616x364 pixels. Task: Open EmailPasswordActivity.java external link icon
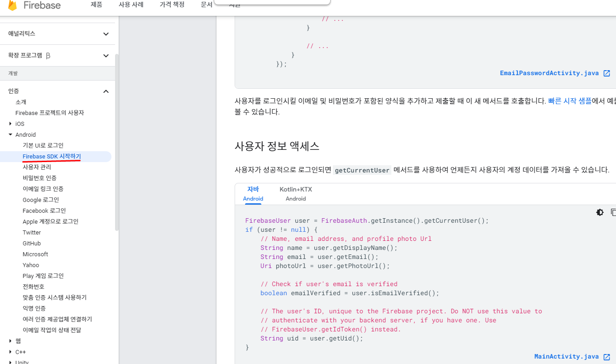[x=607, y=73]
